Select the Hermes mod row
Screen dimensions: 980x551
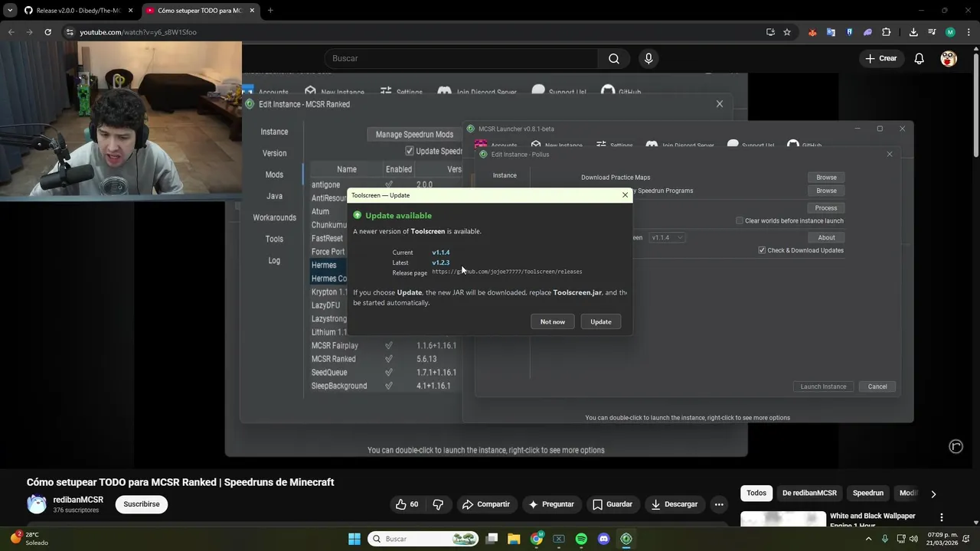pyautogui.click(x=328, y=265)
